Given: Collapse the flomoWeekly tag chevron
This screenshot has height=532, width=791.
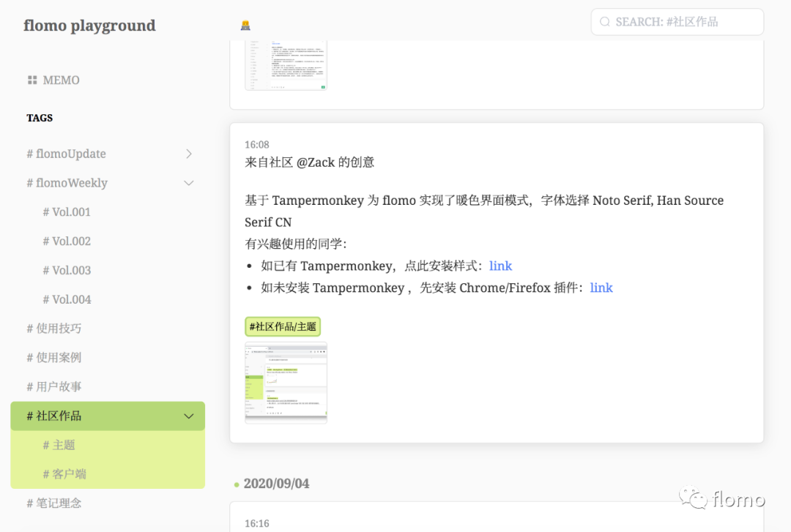Looking at the screenshot, I should pos(189,183).
